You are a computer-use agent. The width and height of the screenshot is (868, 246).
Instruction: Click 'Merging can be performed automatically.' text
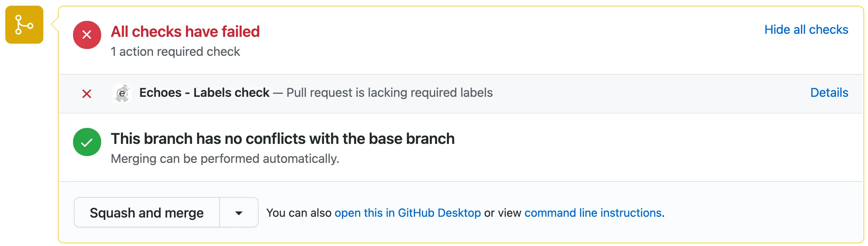[225, 159]
